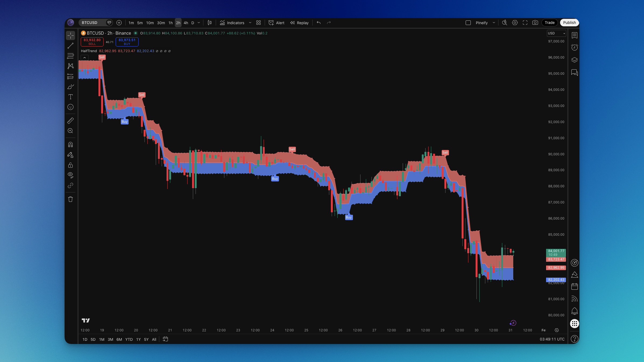Select the 1Y date range tab
Screen dimensions: 644x362
point(138,339)
